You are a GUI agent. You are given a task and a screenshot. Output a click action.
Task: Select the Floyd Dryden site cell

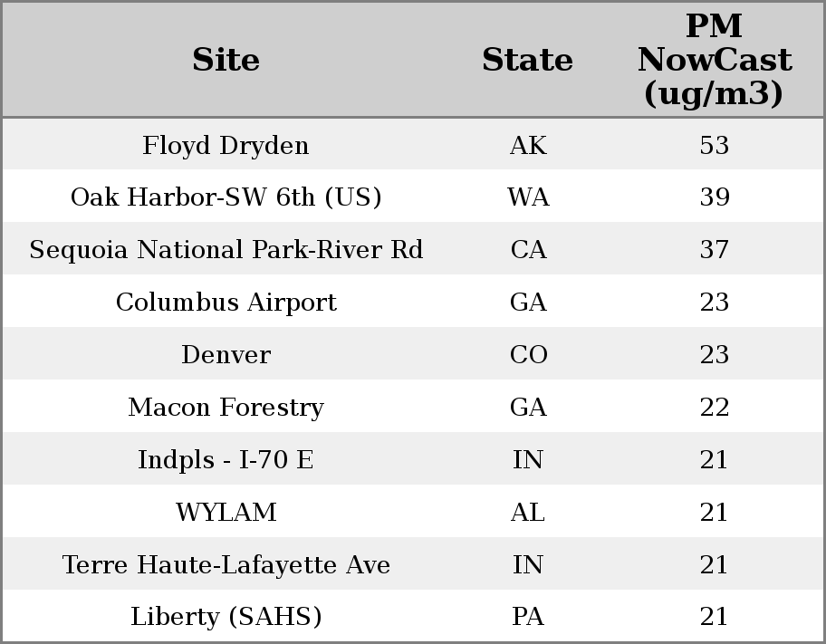226,145
